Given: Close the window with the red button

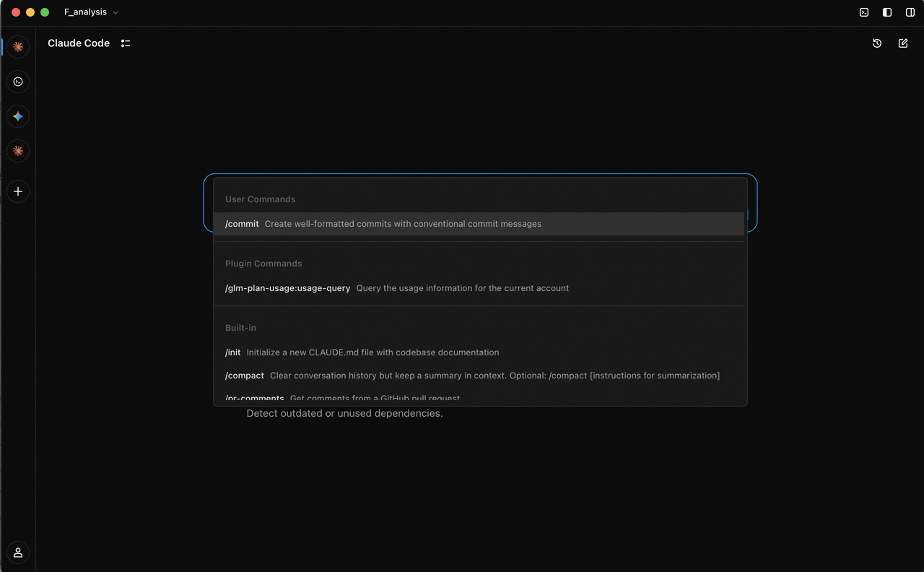Looking at the screenshot, I should coord(16,12).
